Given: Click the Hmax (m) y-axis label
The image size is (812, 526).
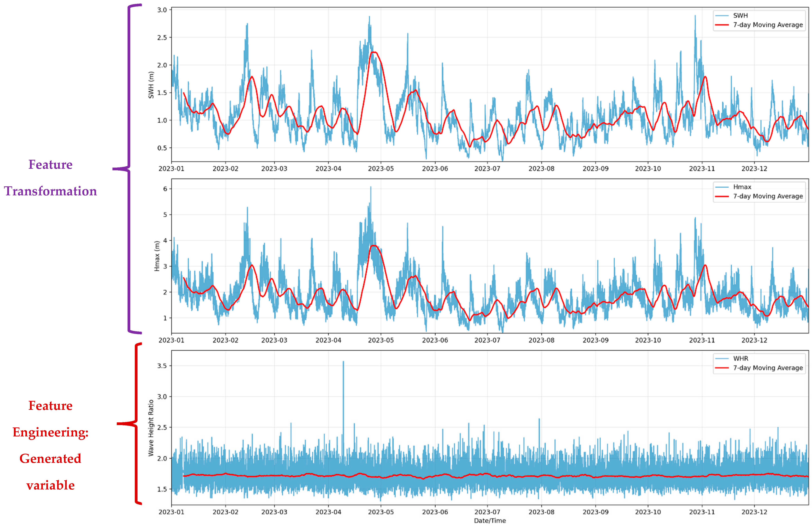Looking at the screenshot, I should click(x=157, y=256).
